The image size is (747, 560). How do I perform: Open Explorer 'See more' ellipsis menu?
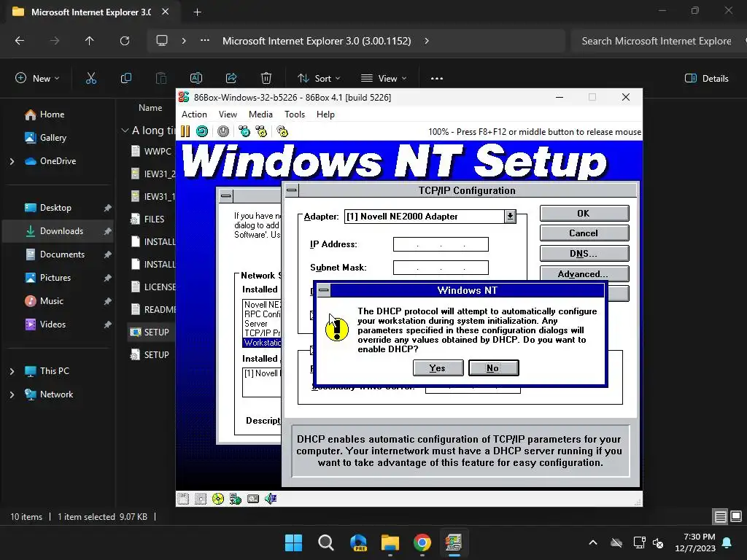pyautogui.click(x=437, y=78)
